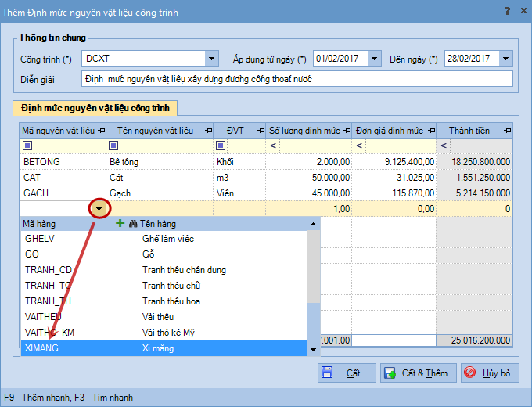Pin the Số lượng định mức column

tap(347, 131)
